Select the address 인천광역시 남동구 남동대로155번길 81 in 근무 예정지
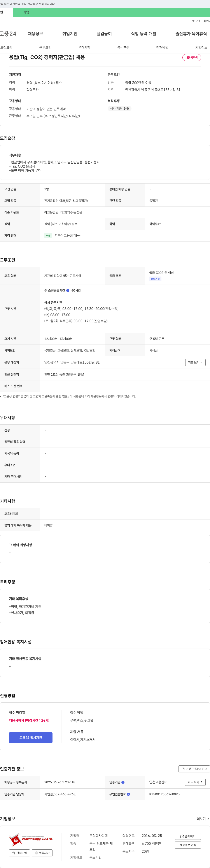 tap(72, 362)
